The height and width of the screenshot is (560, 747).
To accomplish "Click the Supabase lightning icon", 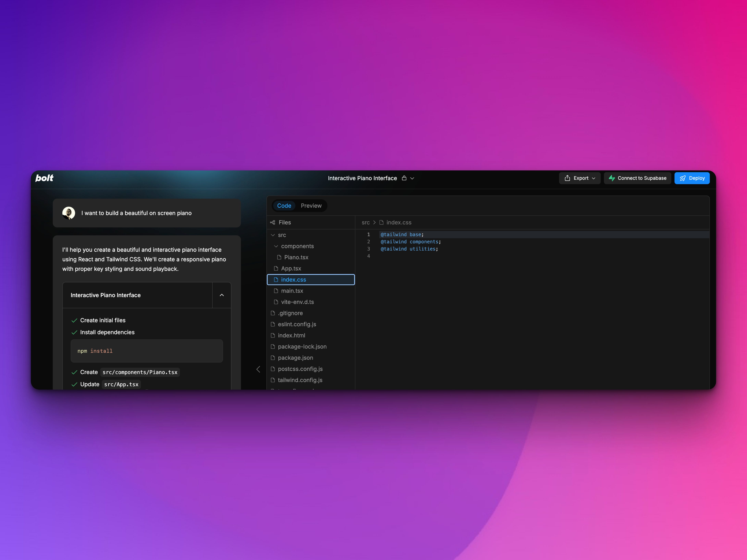I will pyautogui.click(x=612, y=178).
